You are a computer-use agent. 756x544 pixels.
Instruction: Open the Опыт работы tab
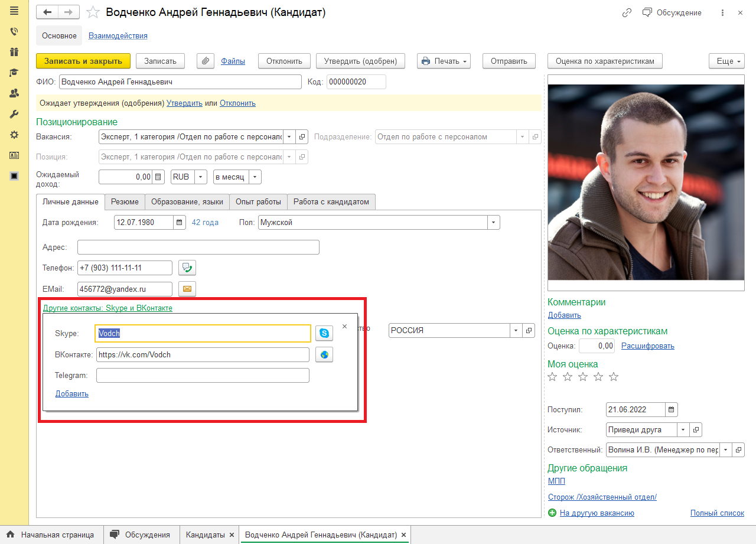tap(258, 202)
